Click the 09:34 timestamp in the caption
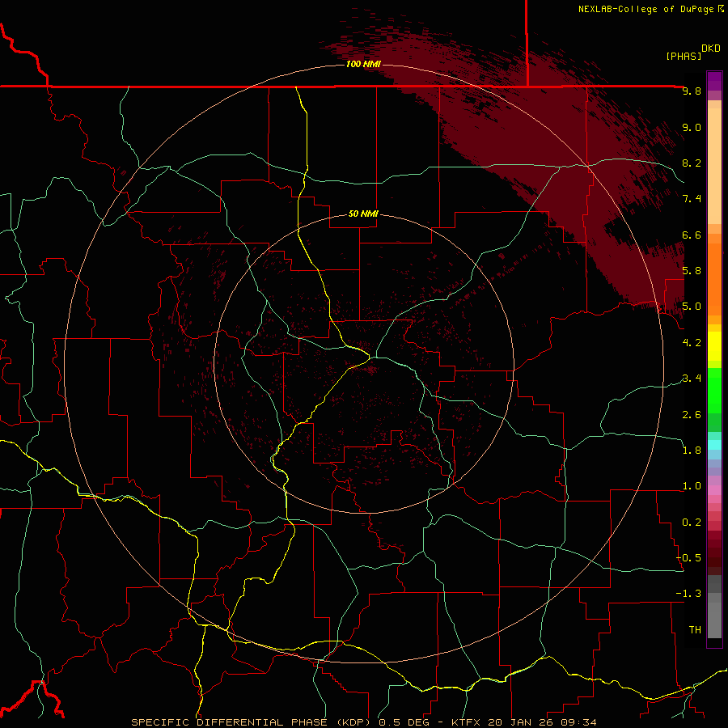 click(x=578, y=722)
